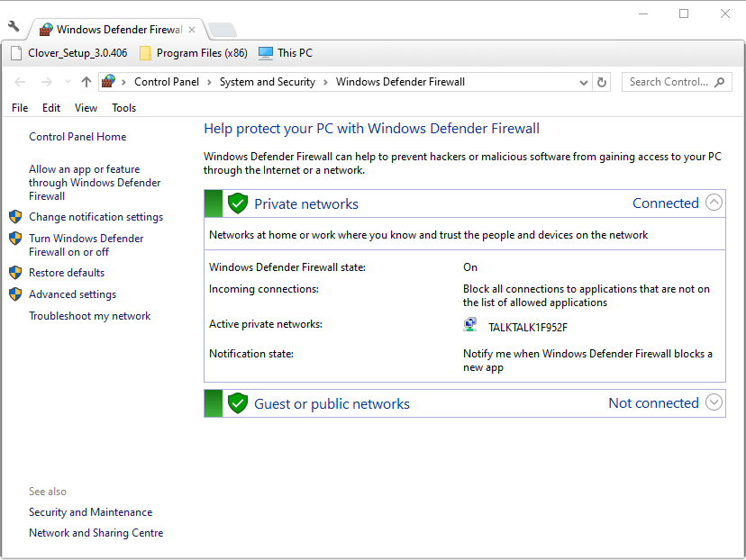
Task: Refresh the current Control Panel page
Action: 602,81
